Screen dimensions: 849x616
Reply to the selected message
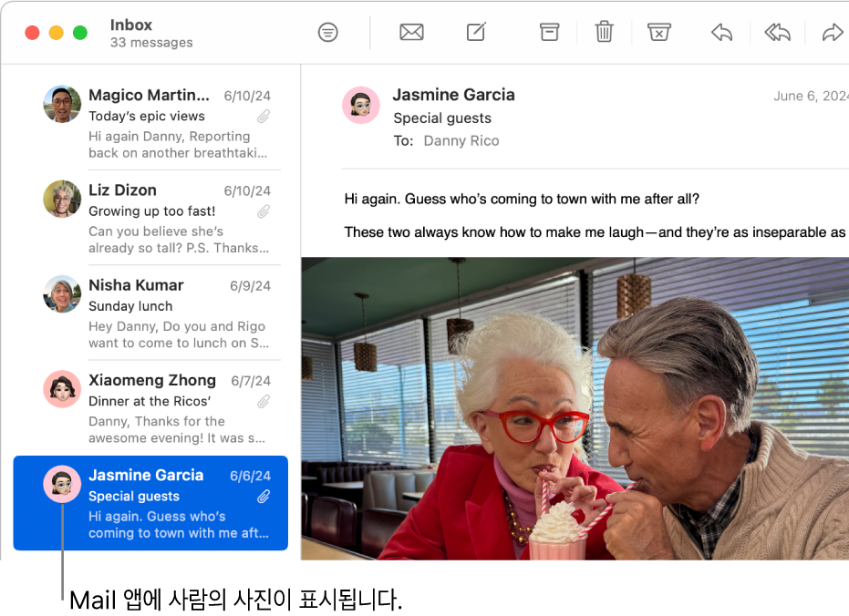click(x=721, y=33)
